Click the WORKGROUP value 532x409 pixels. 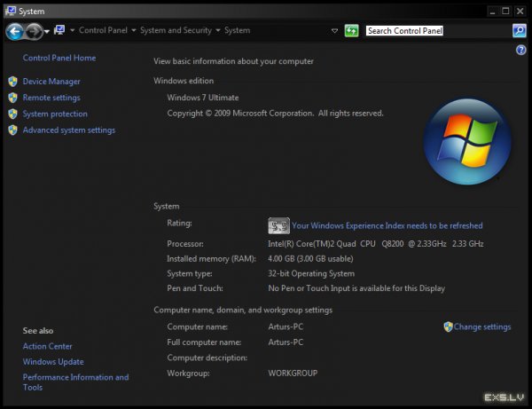(293, 373)
